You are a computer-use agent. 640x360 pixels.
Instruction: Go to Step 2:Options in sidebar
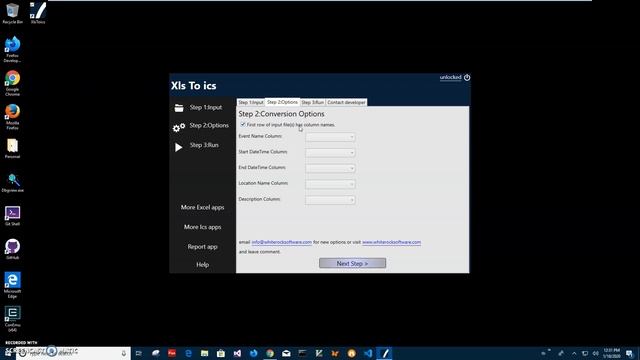coord(209,125)
